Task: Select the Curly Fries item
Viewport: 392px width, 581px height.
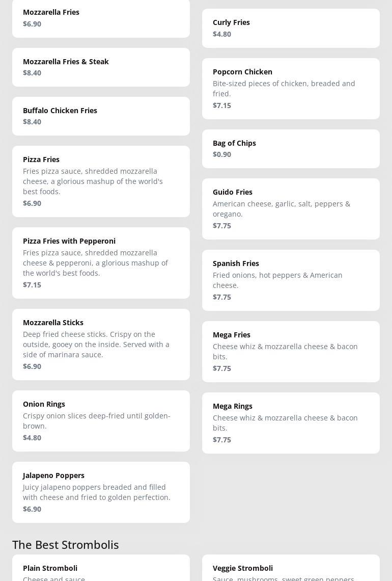Action: pyautogui.click(x=291, y=28)
